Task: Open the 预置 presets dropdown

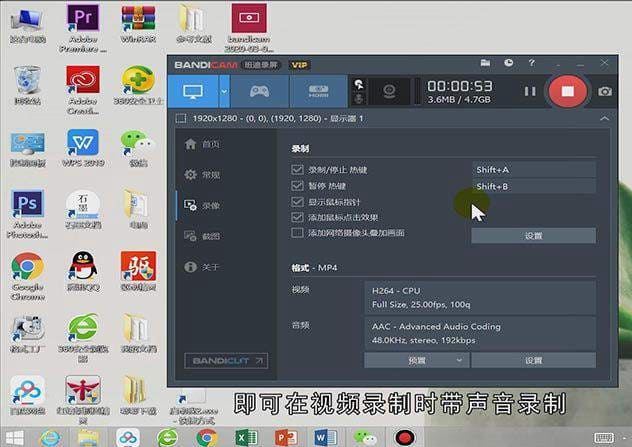Action: 416,360
